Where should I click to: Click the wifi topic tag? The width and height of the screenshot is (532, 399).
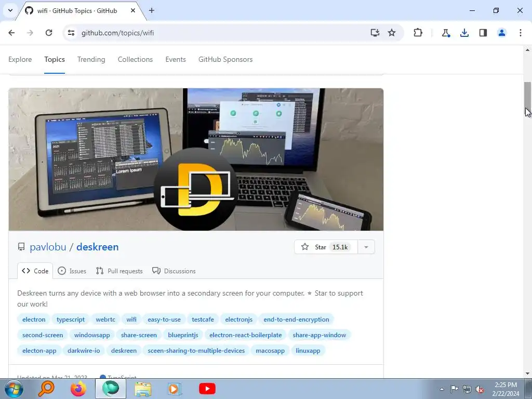tap(131, 320)
